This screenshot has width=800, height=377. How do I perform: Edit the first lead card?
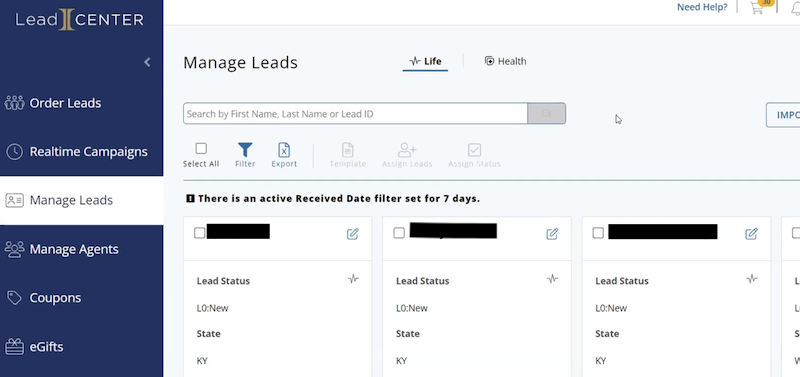pos(353,234)
